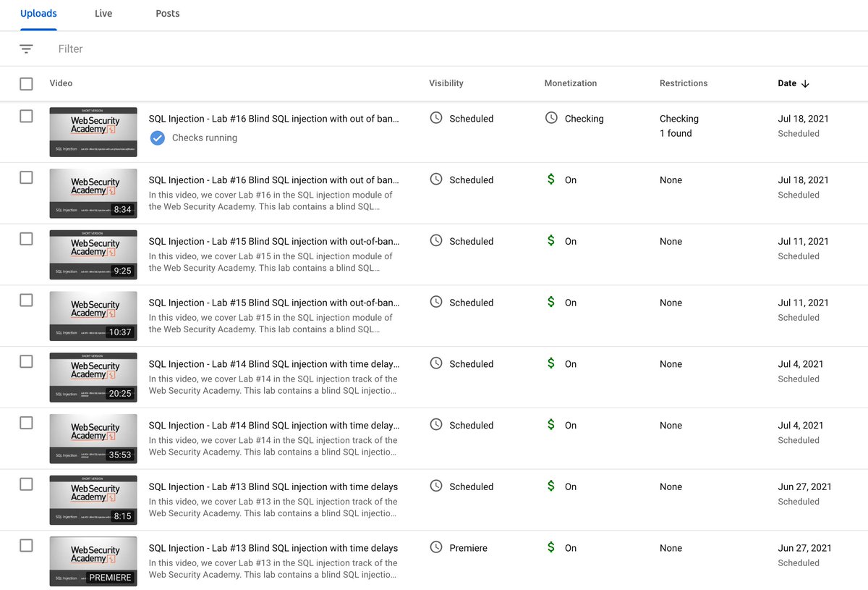Screen dimensions: 868x590
Task: Click the Visibility column header
Action: (446, 83)
